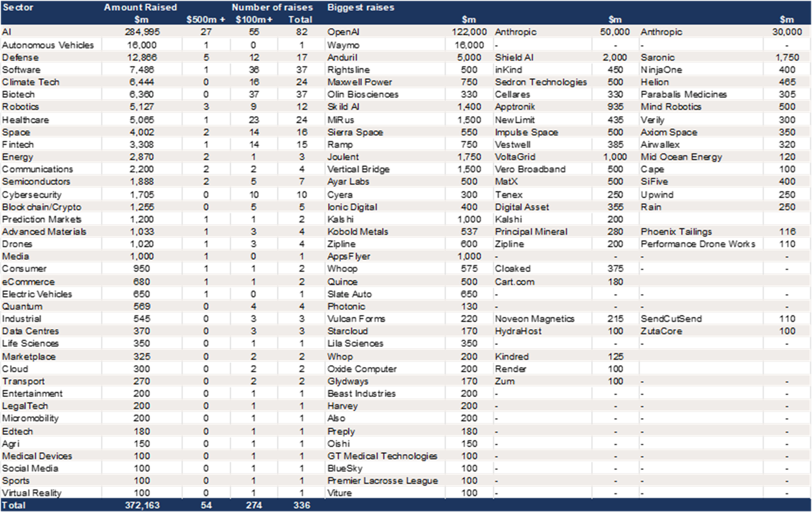Click the 122,000 value cell

click(x=469, y=32)
